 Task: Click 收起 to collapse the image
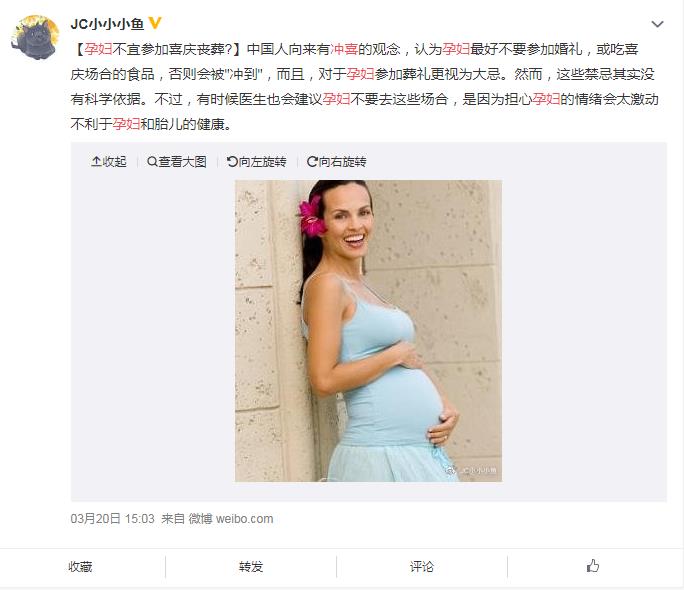[x=114, y=162]
